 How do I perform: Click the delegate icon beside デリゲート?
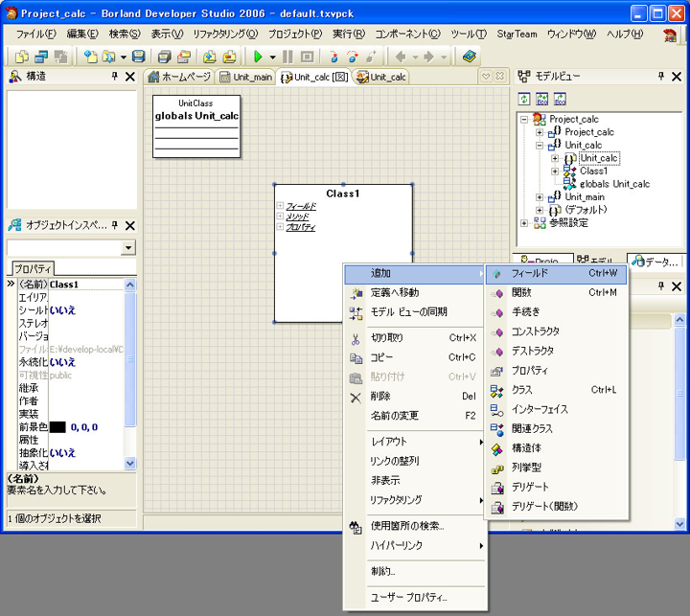(497, 488)
